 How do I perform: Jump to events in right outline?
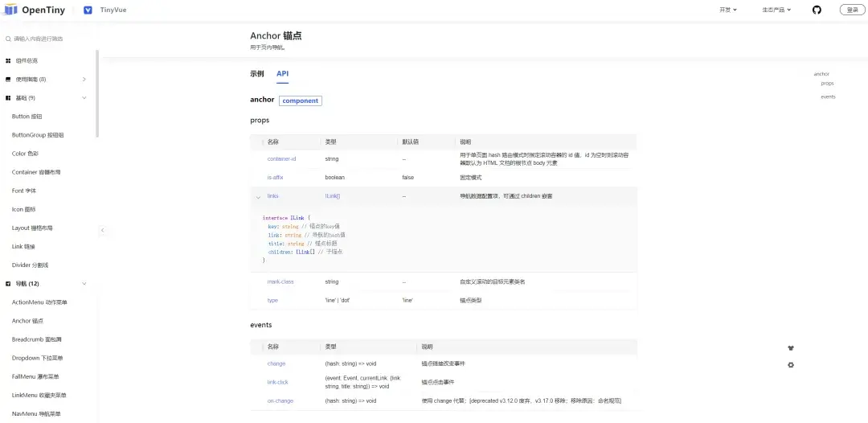click(828, 97)
